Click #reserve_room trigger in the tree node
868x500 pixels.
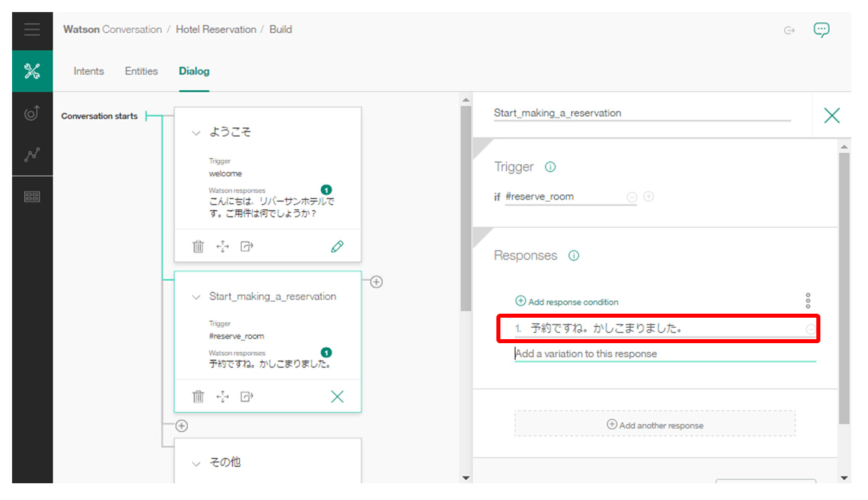tap(236, 336)
